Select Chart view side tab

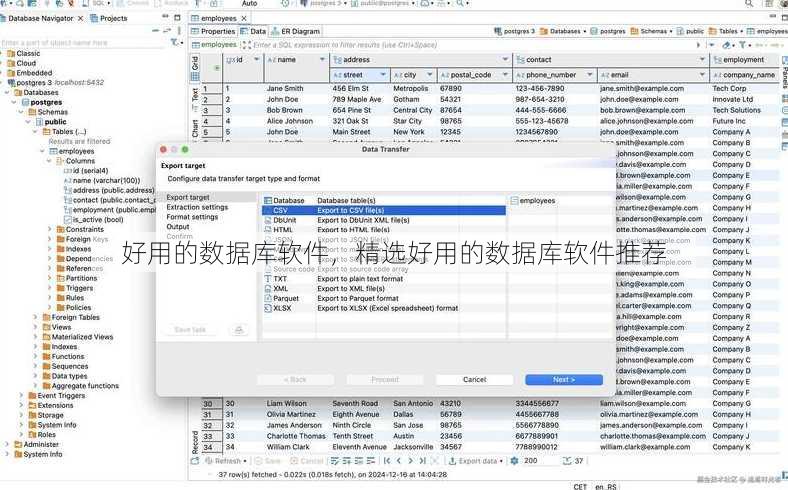pyautogui.click(x=195, y=128)
